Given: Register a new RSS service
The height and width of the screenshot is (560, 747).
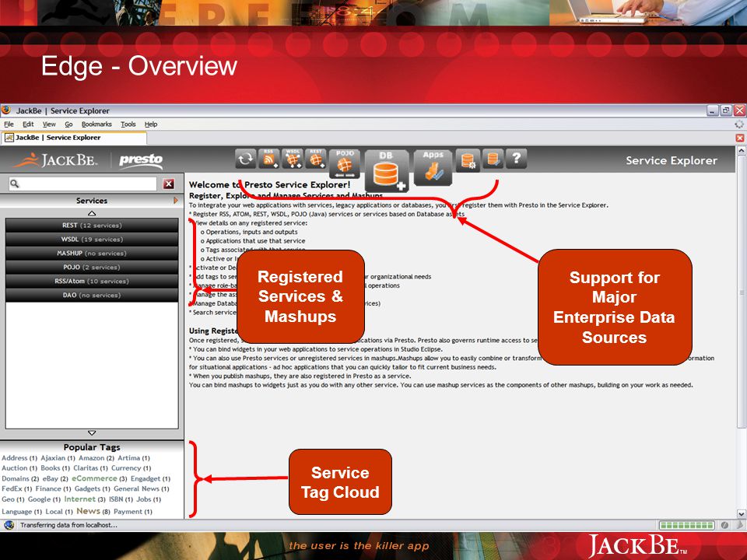Looking at the screenshot, I should point(268,159).
